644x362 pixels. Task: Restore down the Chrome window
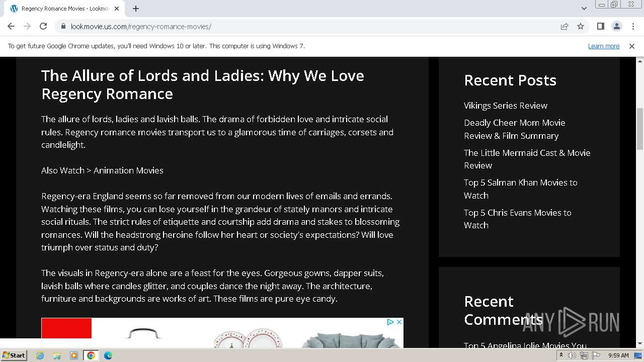point(614,5)
